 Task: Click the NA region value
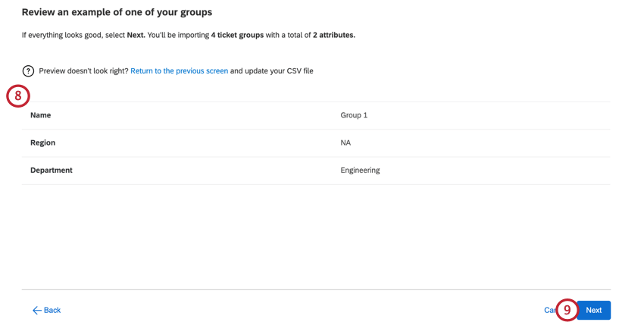point(345,142)
